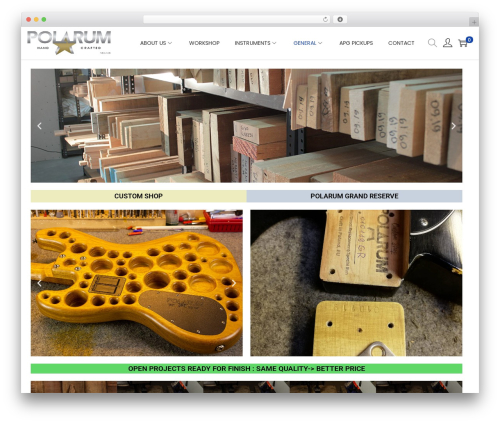500x423 pixels.
Task: Click the Polarum Grand Reserve banner
Action: pos(354,196)
